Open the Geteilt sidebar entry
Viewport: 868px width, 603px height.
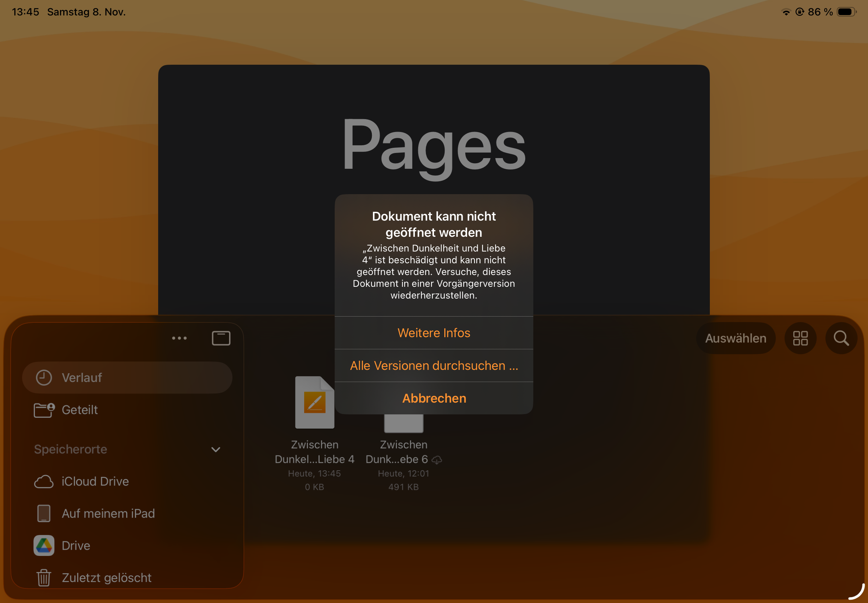(x=80, y=410)
